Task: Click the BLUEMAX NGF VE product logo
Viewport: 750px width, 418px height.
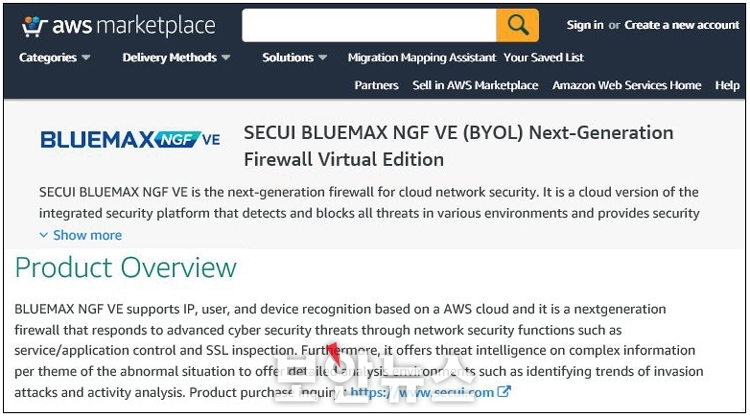Action: pyautogui.click(x=130, y=140)
